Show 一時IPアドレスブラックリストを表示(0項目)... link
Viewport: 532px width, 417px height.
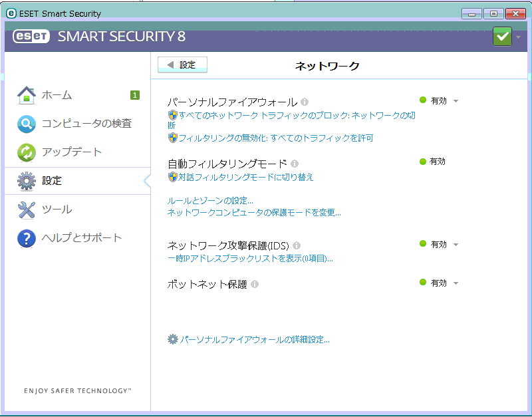(251, 259)
